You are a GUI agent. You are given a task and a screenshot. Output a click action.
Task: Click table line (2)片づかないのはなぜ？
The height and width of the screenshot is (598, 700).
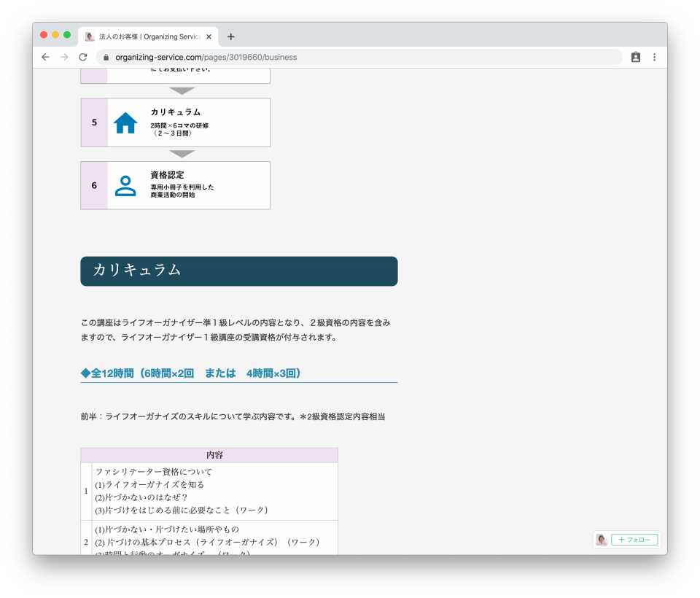tap(141, 497)
